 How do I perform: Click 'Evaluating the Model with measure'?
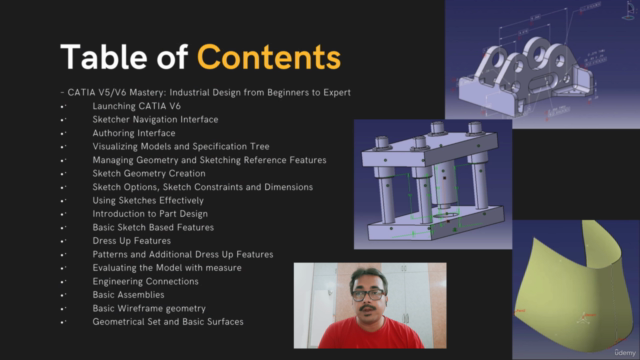pos(167,268)
